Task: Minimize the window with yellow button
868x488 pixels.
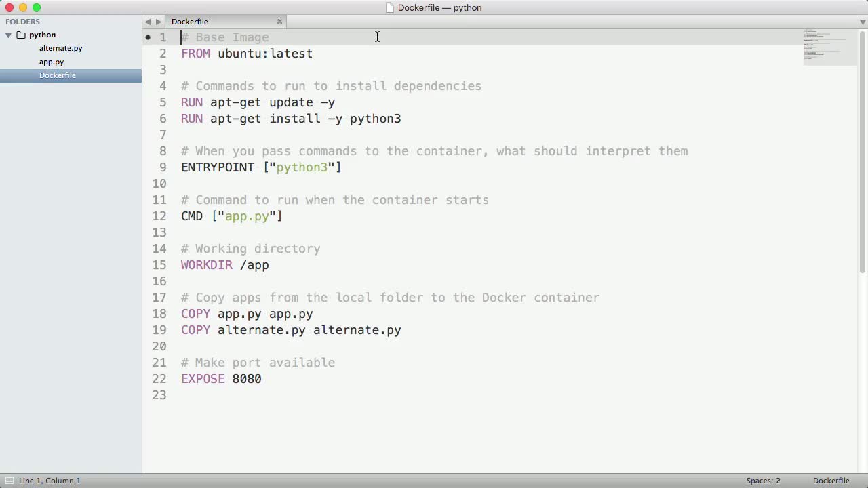Action: tap(23, 7)
